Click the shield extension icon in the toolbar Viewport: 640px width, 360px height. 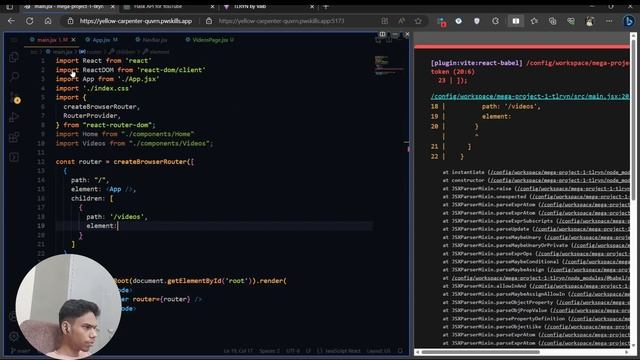coord(477,21)
